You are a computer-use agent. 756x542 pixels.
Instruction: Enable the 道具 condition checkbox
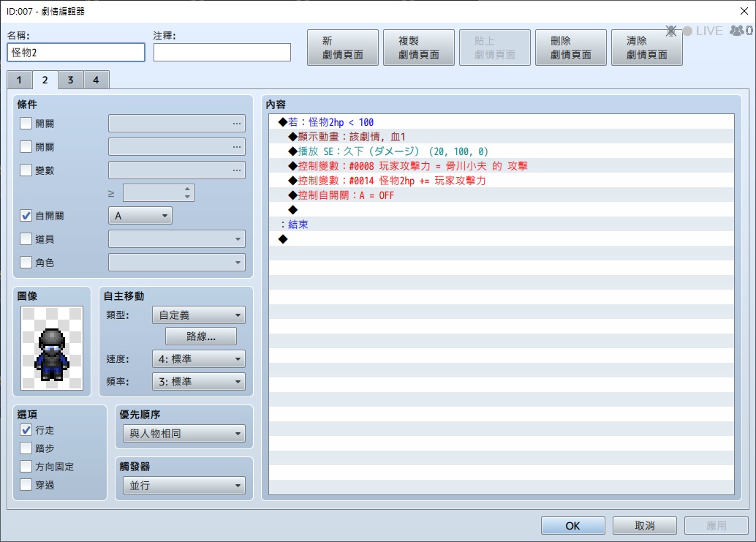[x=26, y=238]
